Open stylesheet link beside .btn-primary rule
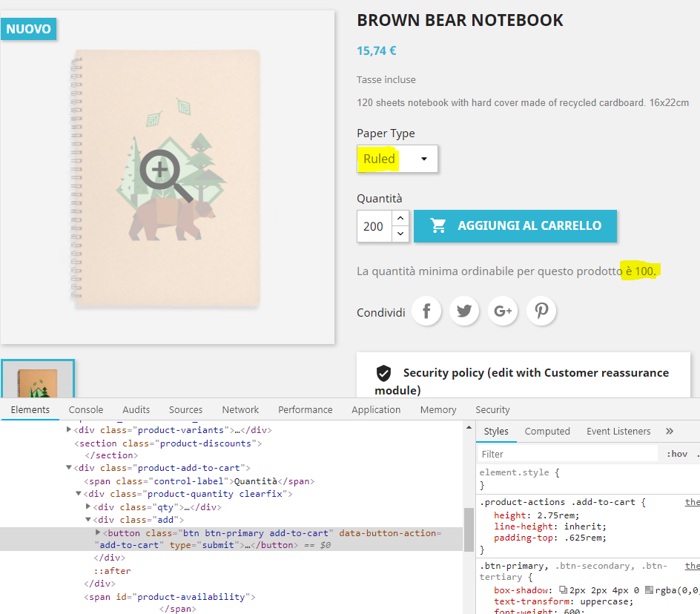 693,566
